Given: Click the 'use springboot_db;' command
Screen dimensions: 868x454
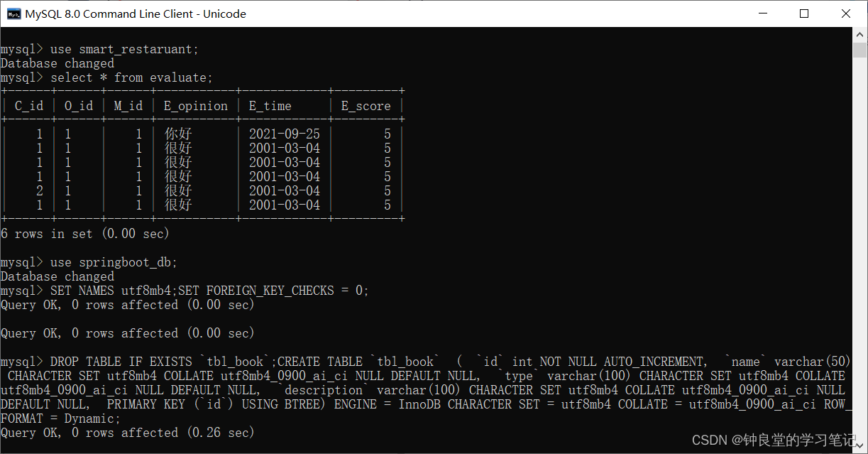Looking at the screenshot, I should pyautogui.click(x=114, y=262).
